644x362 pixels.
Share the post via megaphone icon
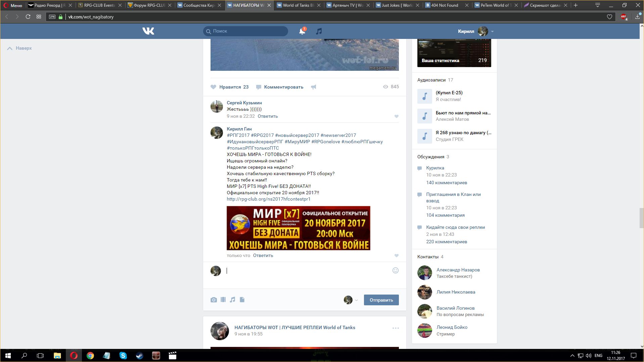coord(313,87)
